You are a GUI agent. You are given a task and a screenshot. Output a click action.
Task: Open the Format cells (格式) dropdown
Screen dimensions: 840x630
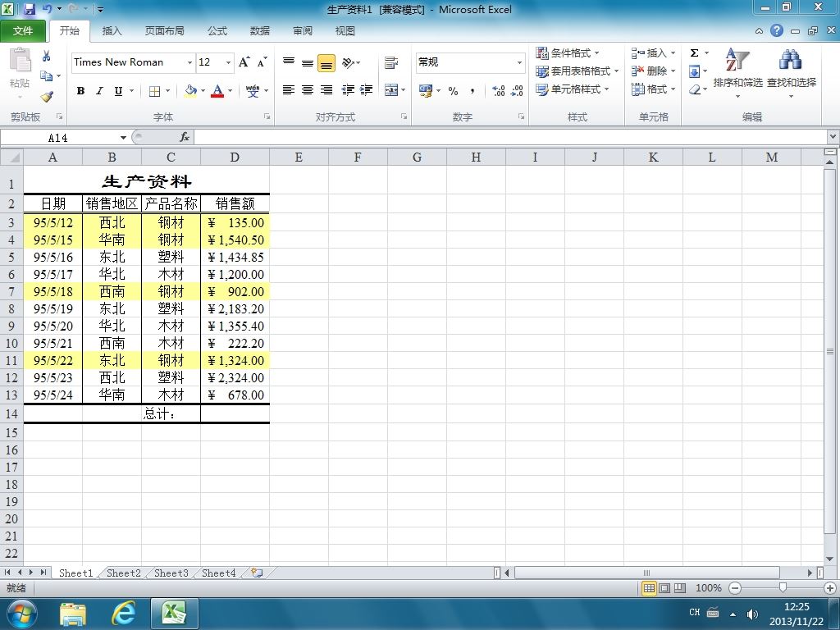[673, 89]
